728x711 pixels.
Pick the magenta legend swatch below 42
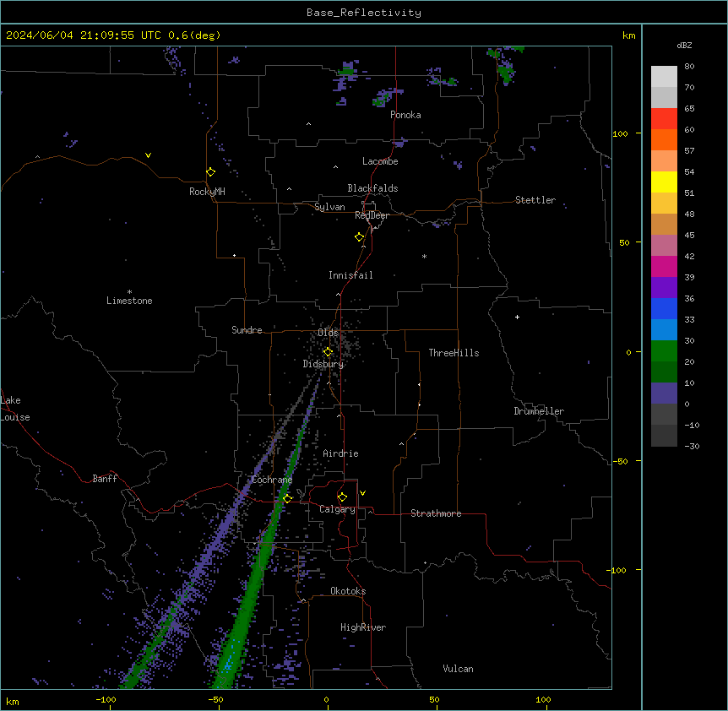pyautogui.click(x=664, y=266)
